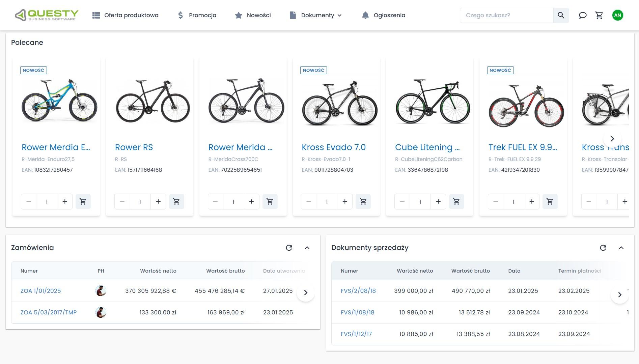The height and width of the screenshot is (364, 639).
Task: Decrease quantity for Trek FUEL EX 9.9
Action: click(496, 202)
